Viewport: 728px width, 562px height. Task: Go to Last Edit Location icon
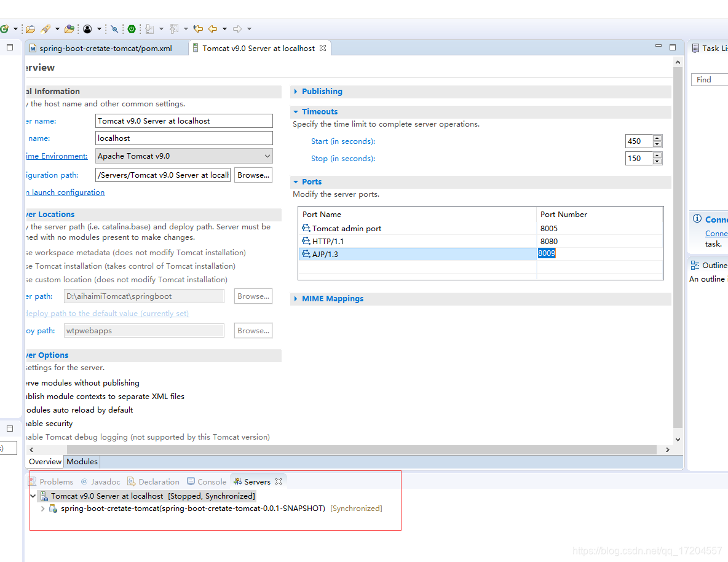click(198, 29)
